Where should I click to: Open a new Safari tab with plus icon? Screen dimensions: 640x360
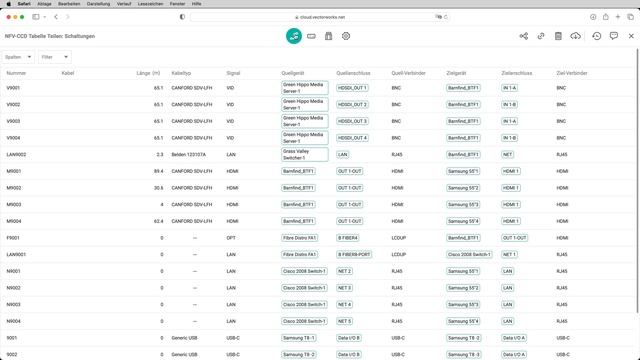point(618,17)
